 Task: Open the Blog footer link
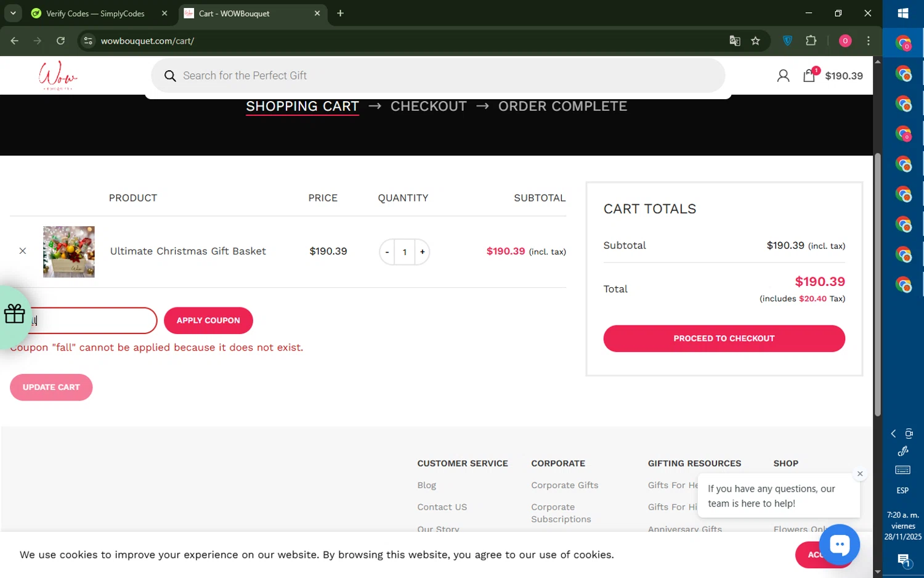point(426,485)
